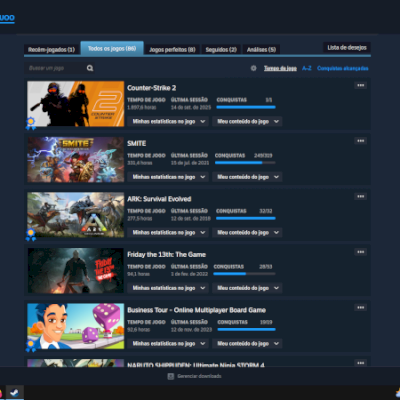Click the Business Tour banner thumbnail
This screenshot has height=400, width=400.
(76, 326)
